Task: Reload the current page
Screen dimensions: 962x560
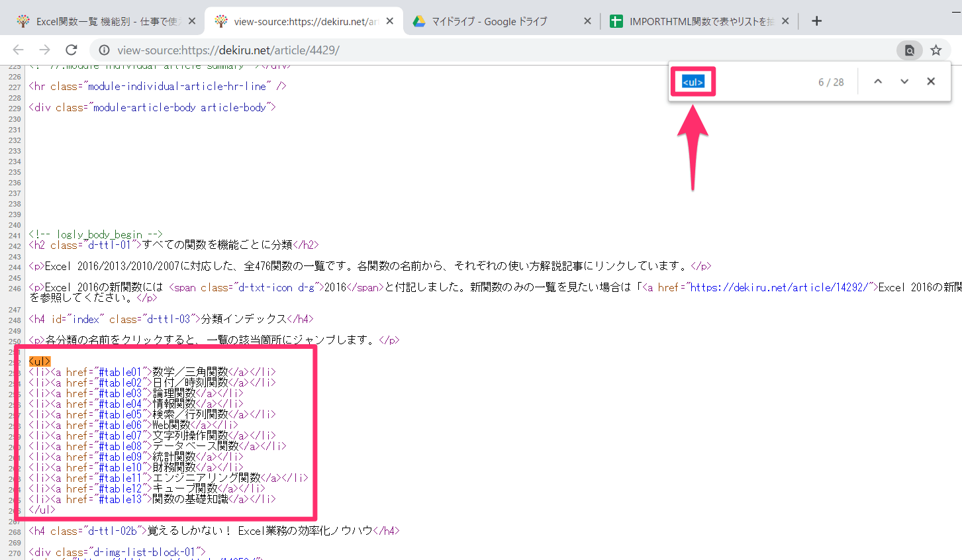Action: coord(72,50)
